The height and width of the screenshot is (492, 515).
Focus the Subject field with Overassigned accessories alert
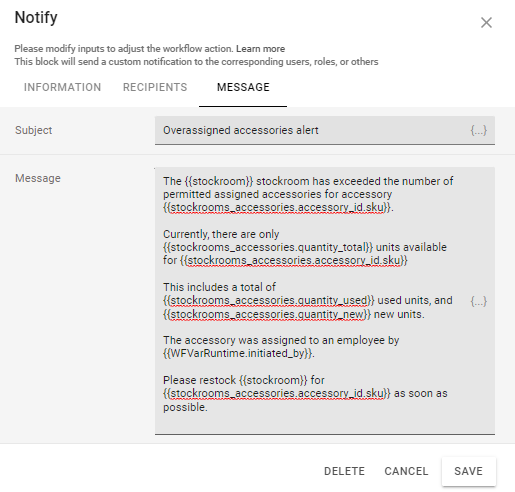tap(325, 130)
